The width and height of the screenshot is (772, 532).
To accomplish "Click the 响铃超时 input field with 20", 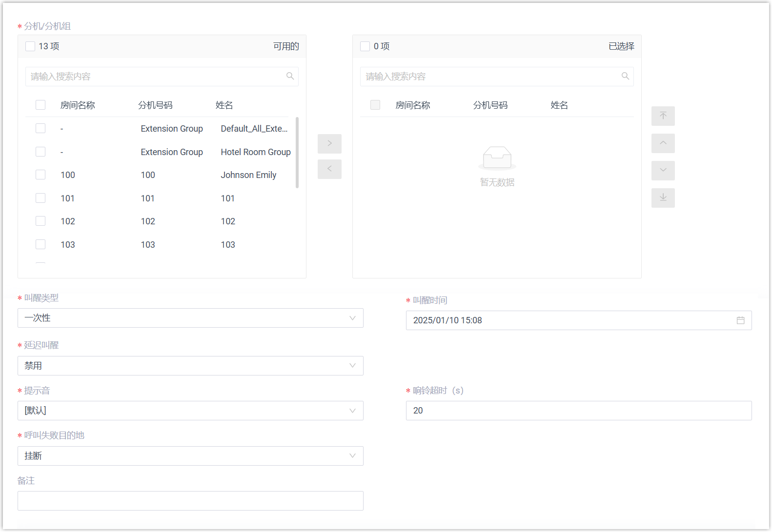I will click(x=578, y=411).
